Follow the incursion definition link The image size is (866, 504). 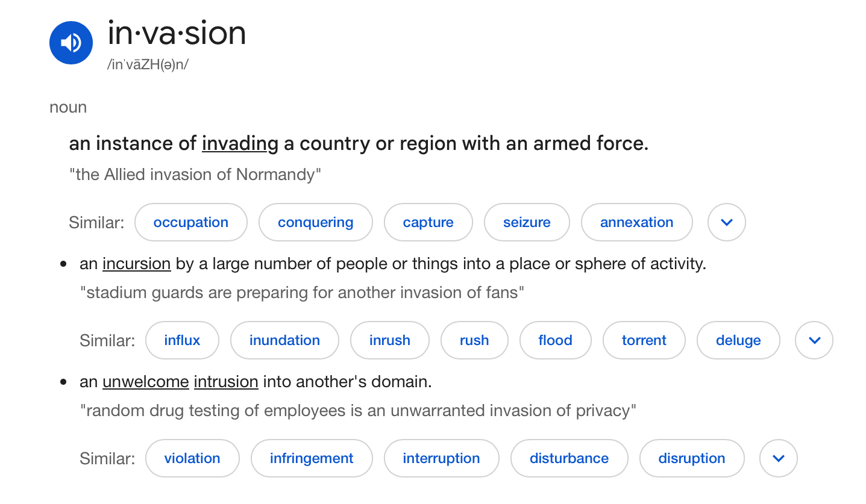click(x=137, y=264)
